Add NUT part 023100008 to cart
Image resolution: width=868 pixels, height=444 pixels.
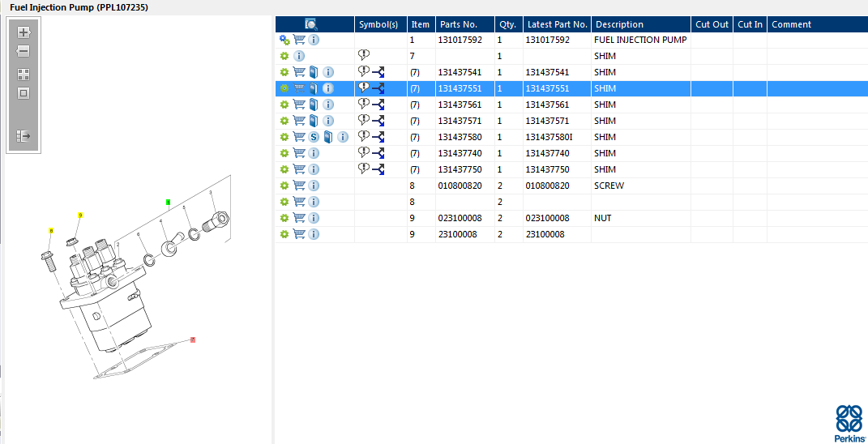click(299, 218)
